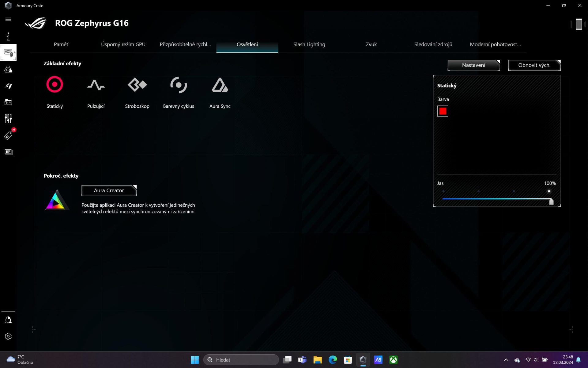The image size is (588, 368).
Task: Click the Jas brightness slider handle
Action: tap(551, 201)
